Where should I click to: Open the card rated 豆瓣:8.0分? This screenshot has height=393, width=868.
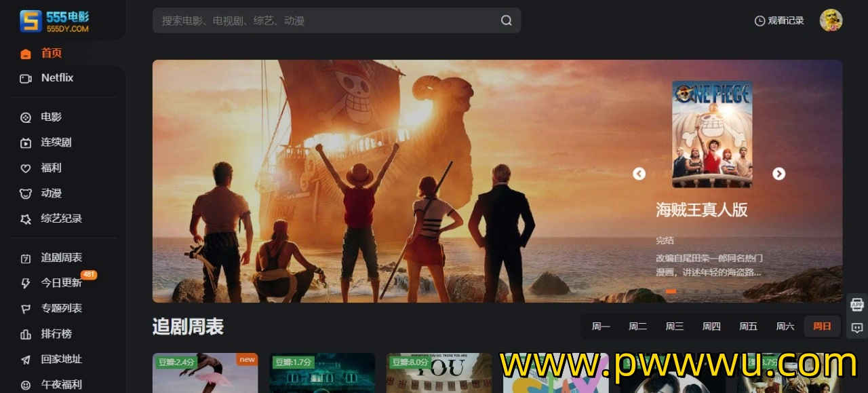tap(439, 373)
